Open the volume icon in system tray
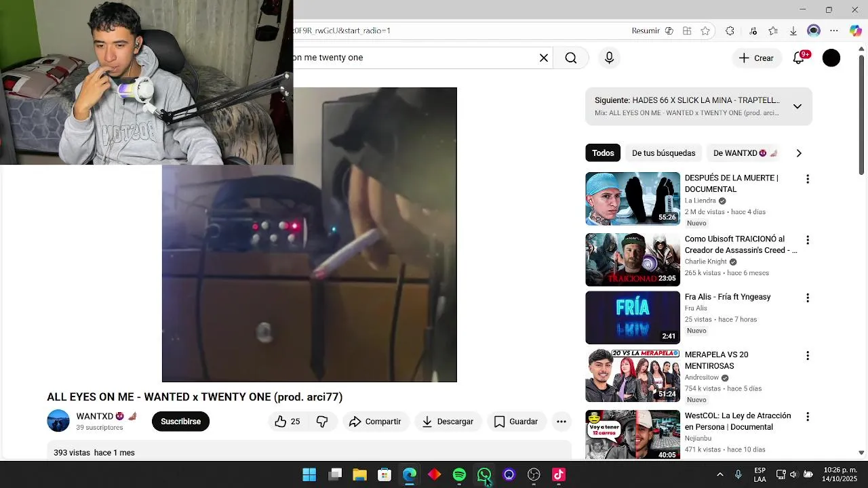Image resolution: width=868 pixels, height=488 pixels. coord(793,474)
